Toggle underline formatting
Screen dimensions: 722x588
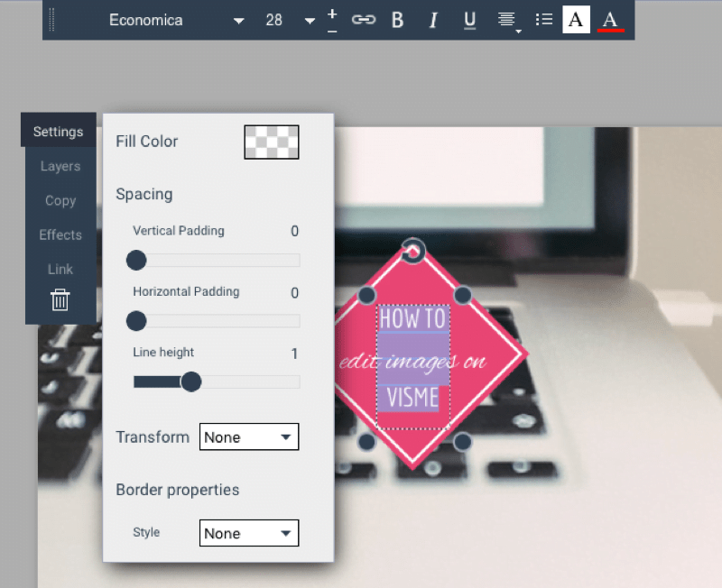[x=469, y=20]
